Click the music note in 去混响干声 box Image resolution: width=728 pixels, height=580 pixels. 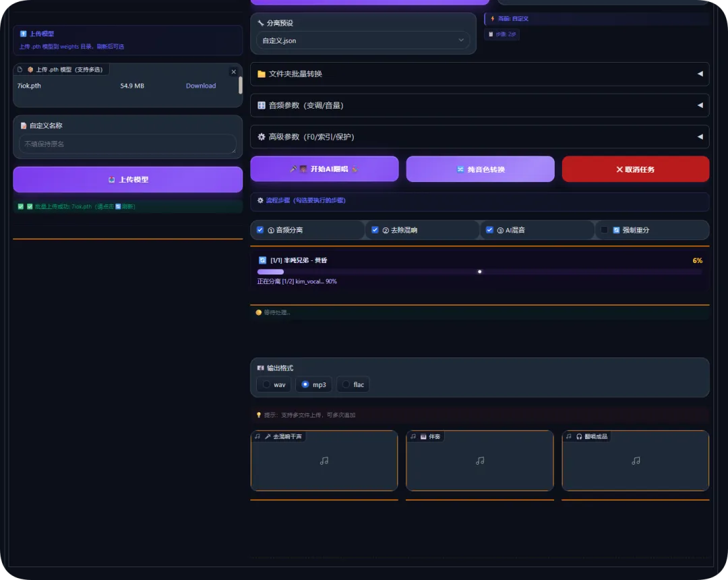pyautogui.click(x=324, y=461)
